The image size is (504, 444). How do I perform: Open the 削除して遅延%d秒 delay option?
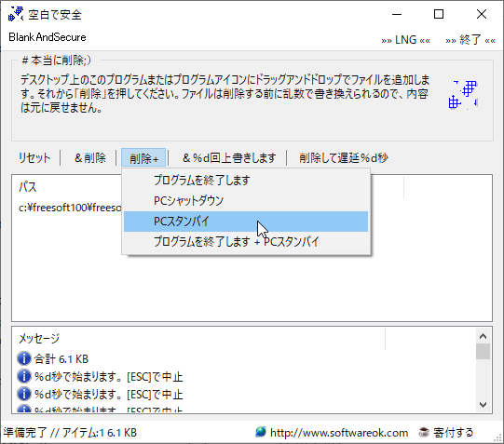(x=344, y=157)
